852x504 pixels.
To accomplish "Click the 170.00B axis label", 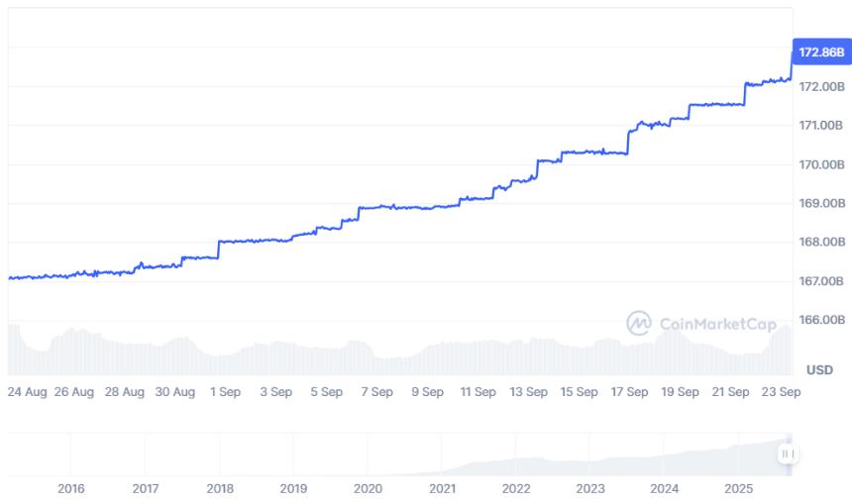I will tap(821, 164).
